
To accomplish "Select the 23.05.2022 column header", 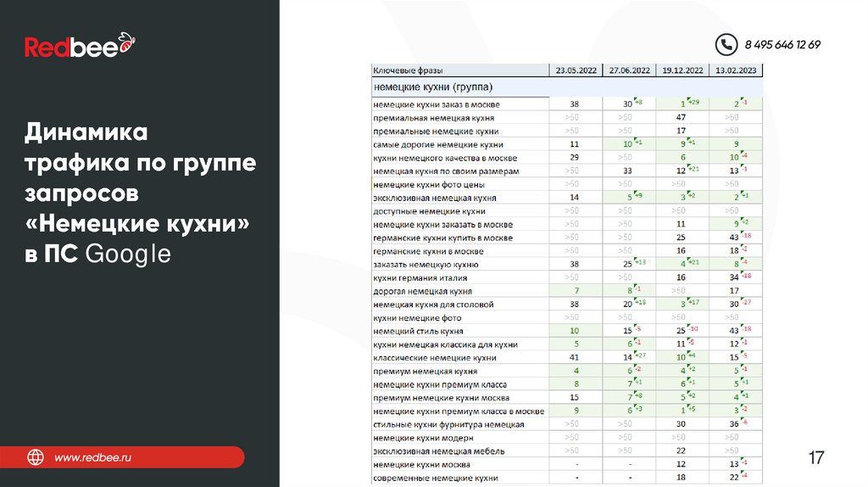I will point(576,70).
